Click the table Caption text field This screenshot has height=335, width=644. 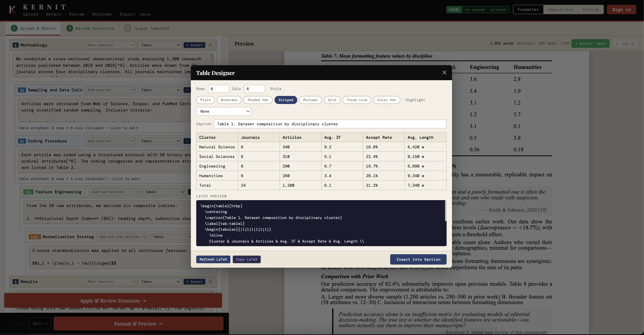(330, 124)
